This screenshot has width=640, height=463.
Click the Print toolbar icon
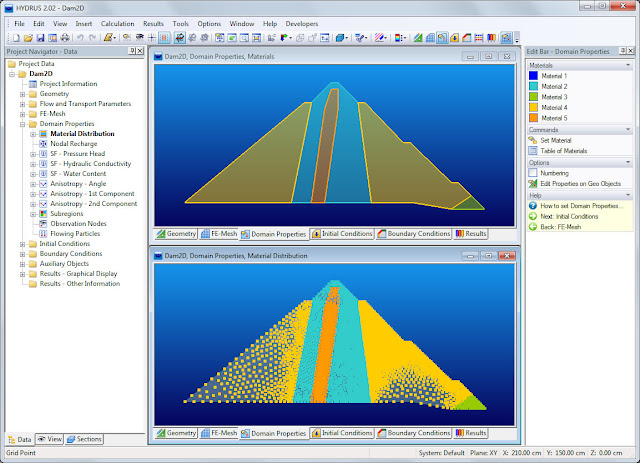[x=65, y=38]
